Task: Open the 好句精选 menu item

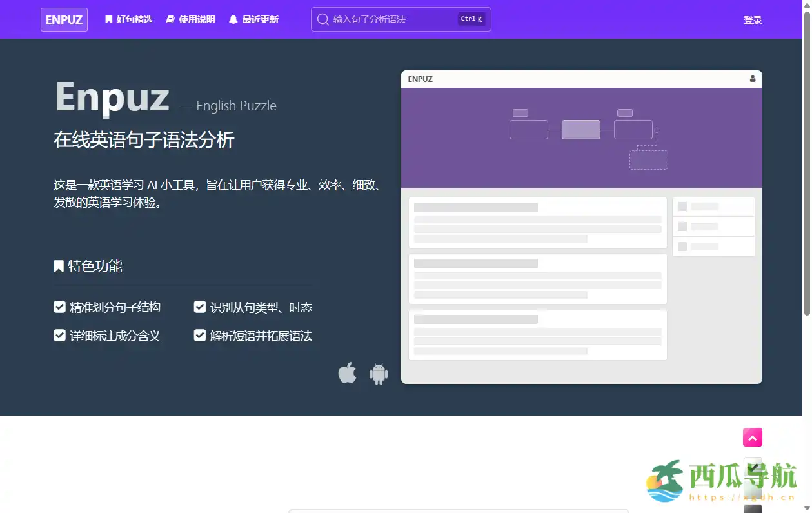Action: pos(134,19)
